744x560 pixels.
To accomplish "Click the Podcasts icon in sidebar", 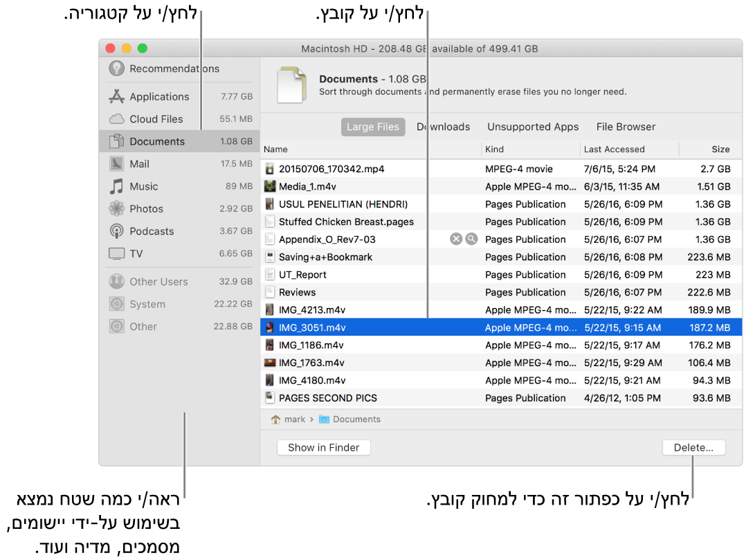I will (116, 231).
